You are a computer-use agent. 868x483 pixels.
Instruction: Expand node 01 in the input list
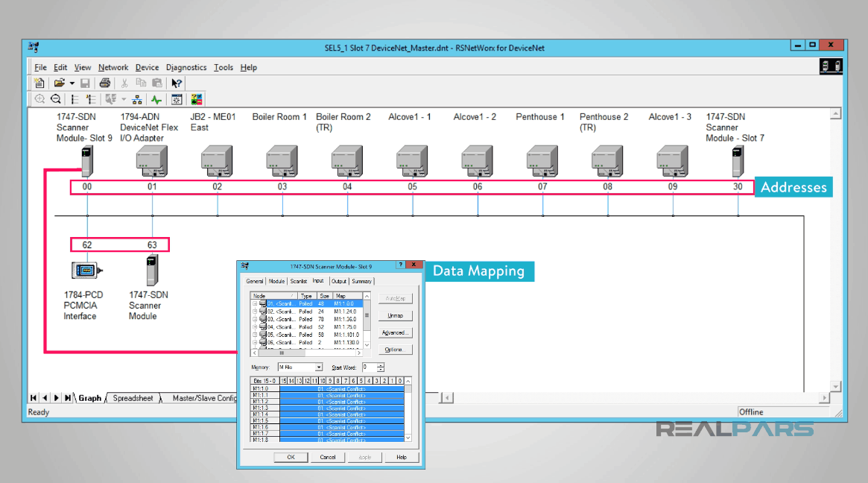[255, 303]
